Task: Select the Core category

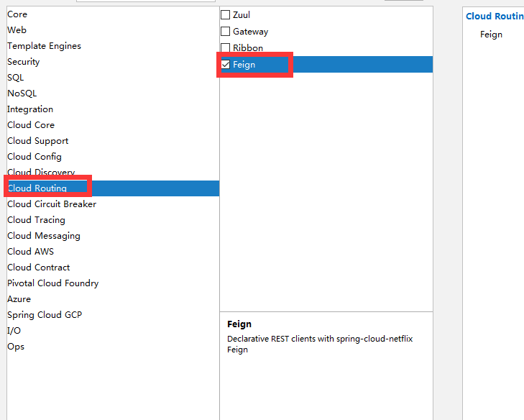Action: tap(17, 14)
